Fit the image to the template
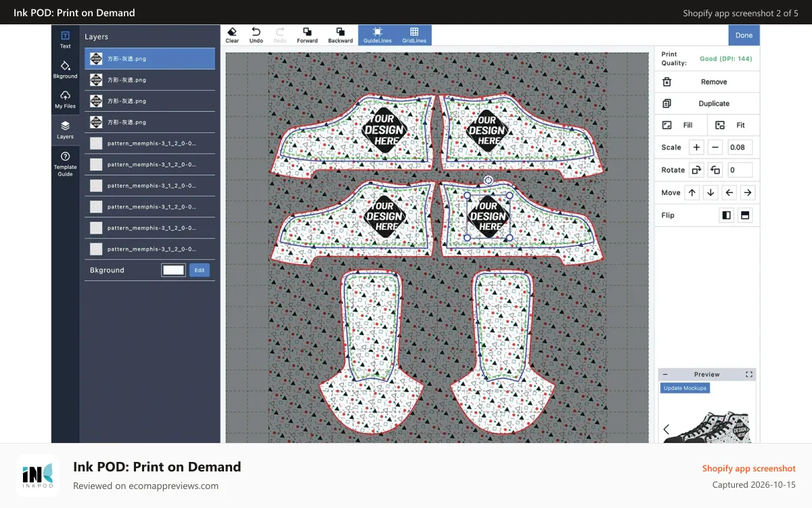Viewport: 812px width, 508px height. [734, 125]
